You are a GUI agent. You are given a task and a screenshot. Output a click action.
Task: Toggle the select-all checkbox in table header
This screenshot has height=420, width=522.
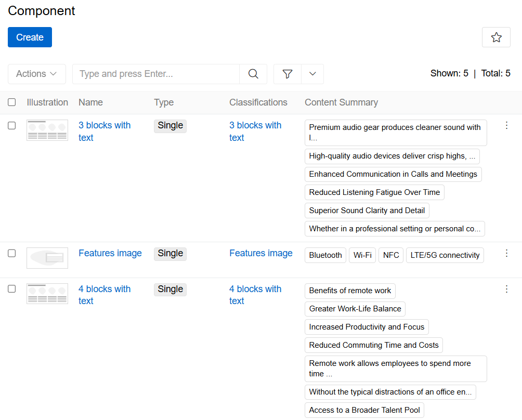click(x=12, y=102)
